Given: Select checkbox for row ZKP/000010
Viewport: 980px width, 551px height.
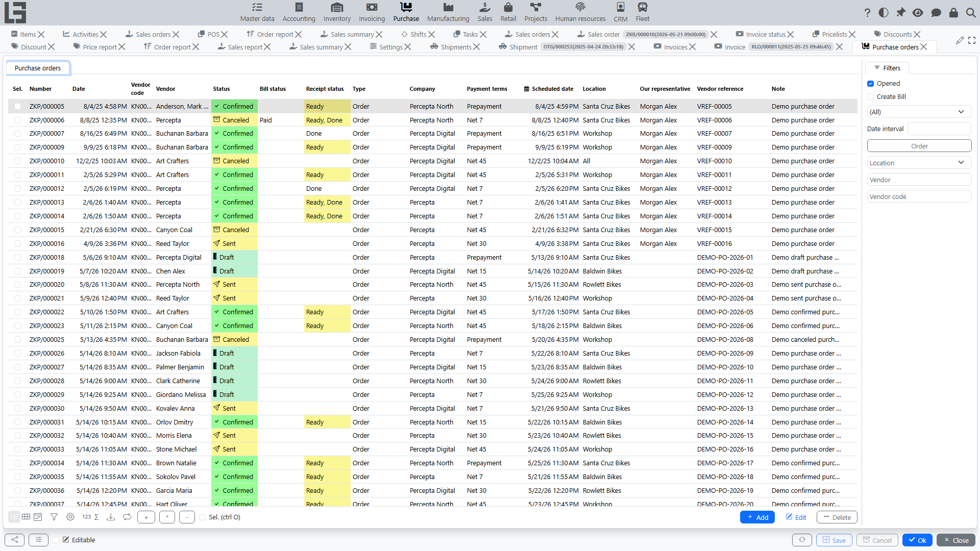Looking at the screenshot, I should coord(18,161).
